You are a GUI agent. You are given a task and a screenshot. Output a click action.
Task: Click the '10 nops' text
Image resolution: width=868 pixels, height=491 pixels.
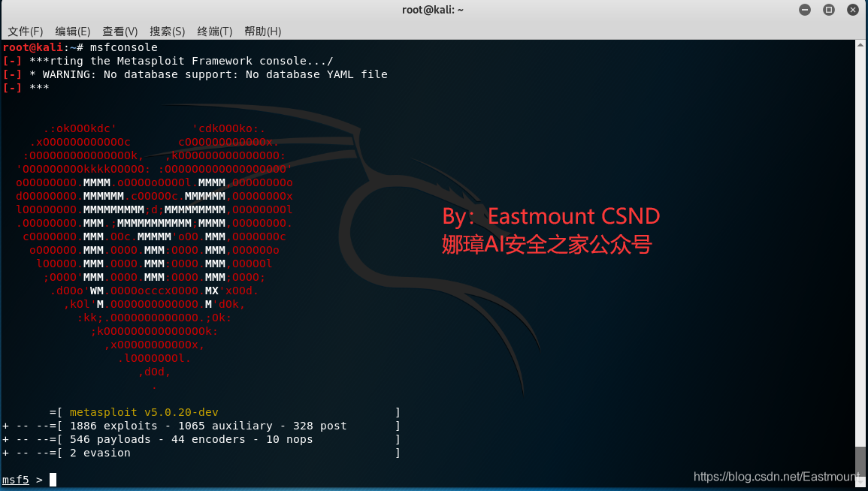tap(289, 440)
